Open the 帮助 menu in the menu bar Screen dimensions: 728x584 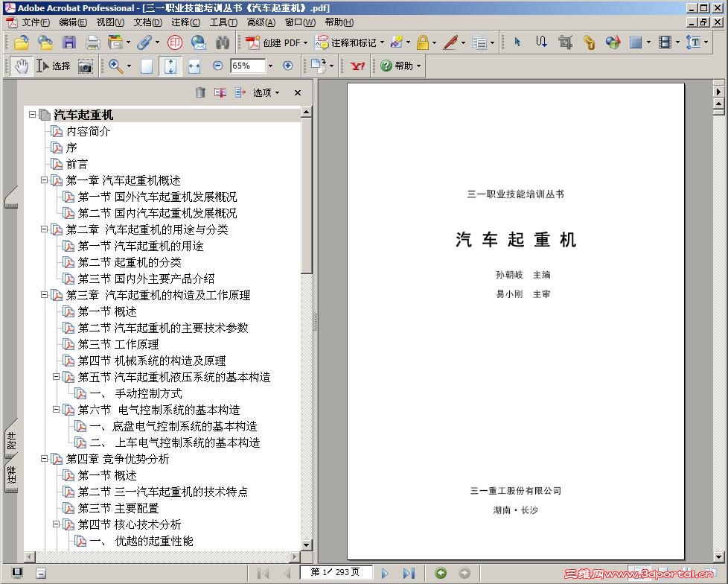(339, 22)
